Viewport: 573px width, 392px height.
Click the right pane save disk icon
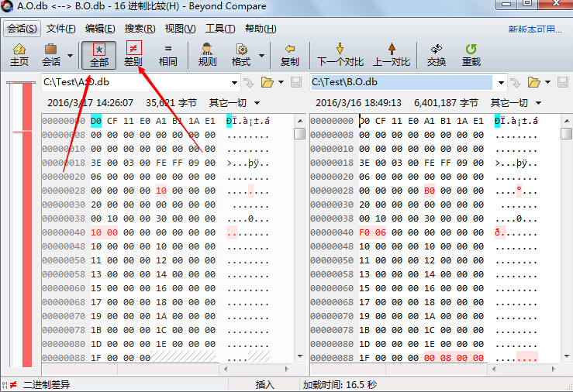[563, 82]
